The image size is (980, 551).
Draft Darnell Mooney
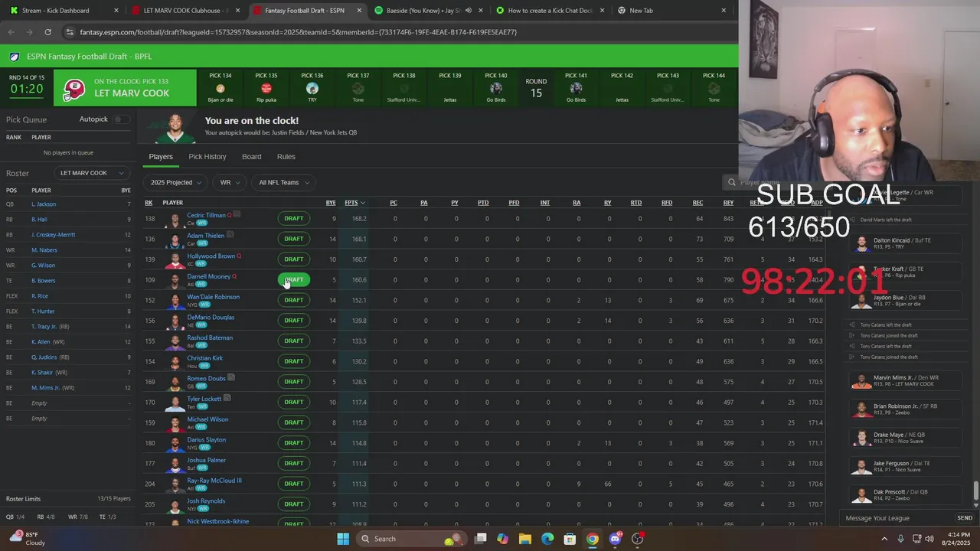[x=294, y=279]
